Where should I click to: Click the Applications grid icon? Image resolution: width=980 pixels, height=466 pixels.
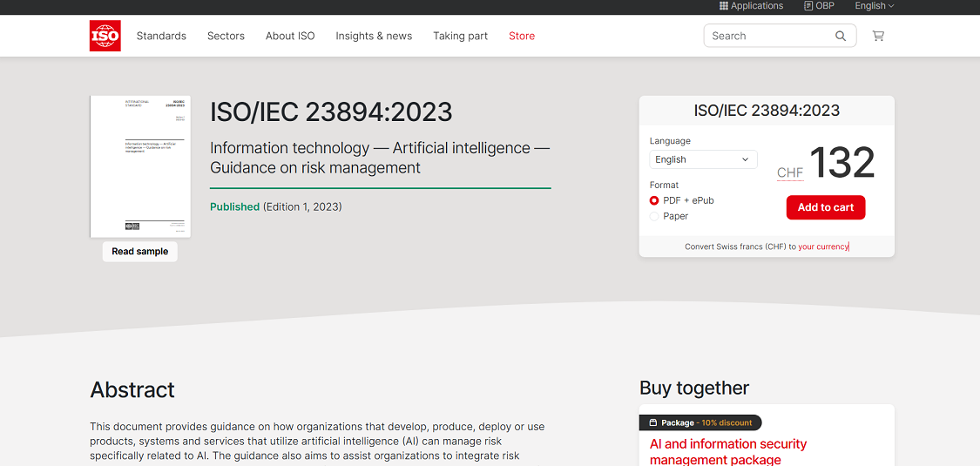coord(724,5)
